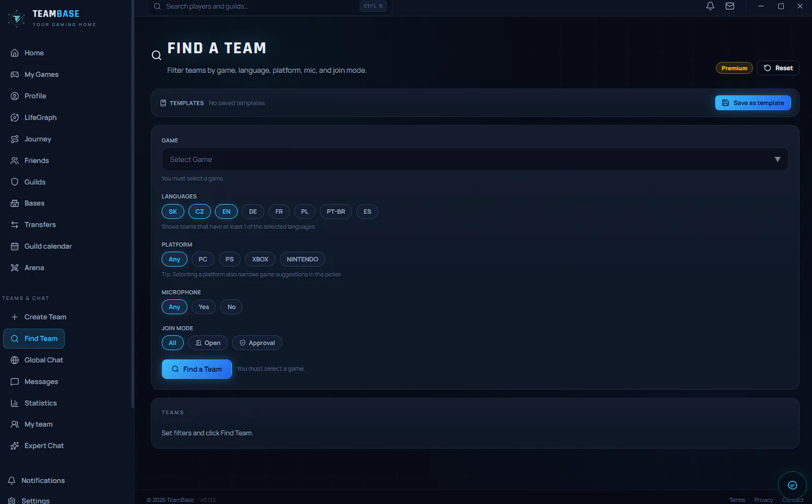Open the mail envelope icon
The image size is (812, 504).
pyautogui.click(x=730, y=6)
